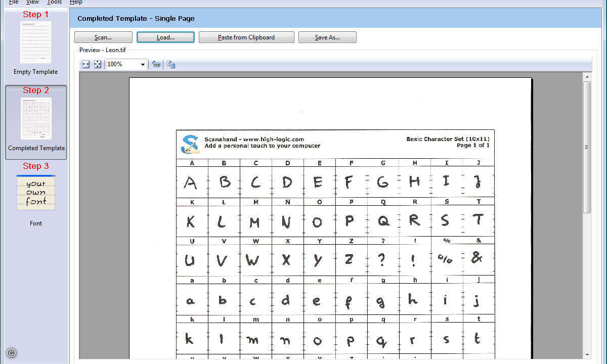This screenshot has width=607, height=364.
Task: Click the fit-to-width preview icon
Action: [x=86, y=64]
